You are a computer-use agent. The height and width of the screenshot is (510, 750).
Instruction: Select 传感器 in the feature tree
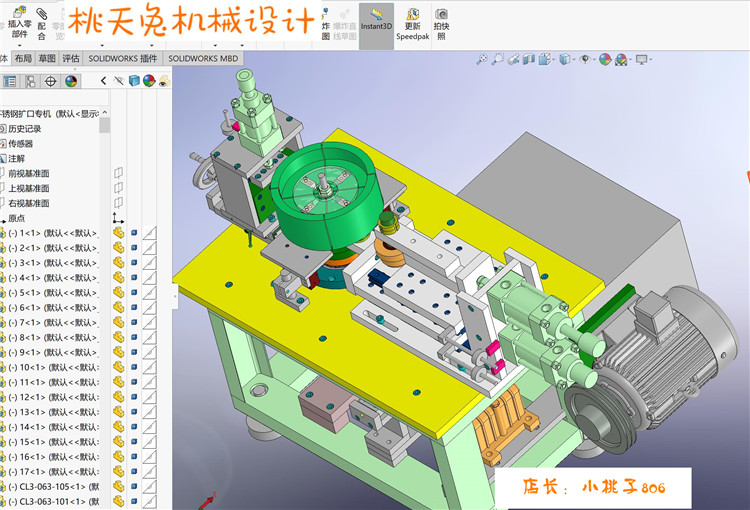(x=21, y=144)
